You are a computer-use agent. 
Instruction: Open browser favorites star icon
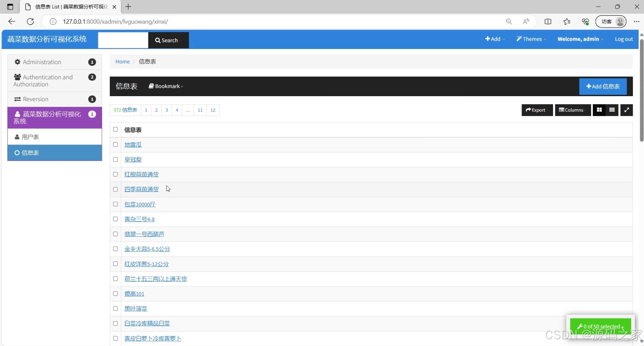(567, 21)
